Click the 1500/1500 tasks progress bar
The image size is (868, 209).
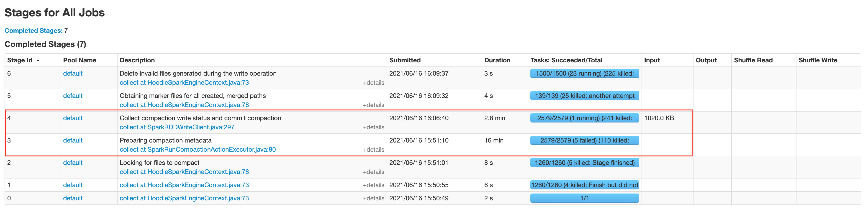pyautogui.click(x=585, y=73)
